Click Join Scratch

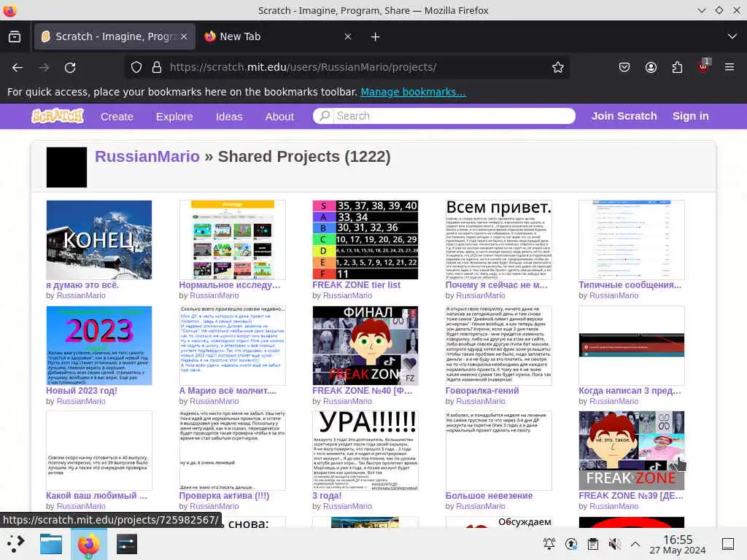[624, 116]
